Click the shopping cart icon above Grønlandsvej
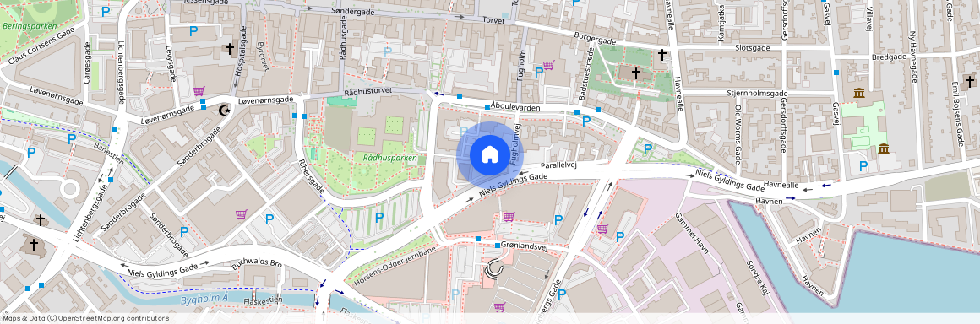This screenshot has width=980, height=324. (509, 217)
